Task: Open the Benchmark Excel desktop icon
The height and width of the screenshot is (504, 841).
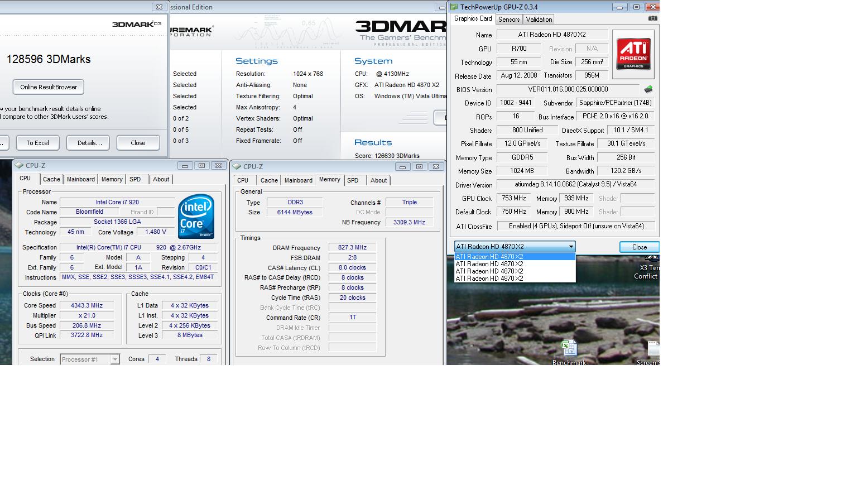Action: 569,353
